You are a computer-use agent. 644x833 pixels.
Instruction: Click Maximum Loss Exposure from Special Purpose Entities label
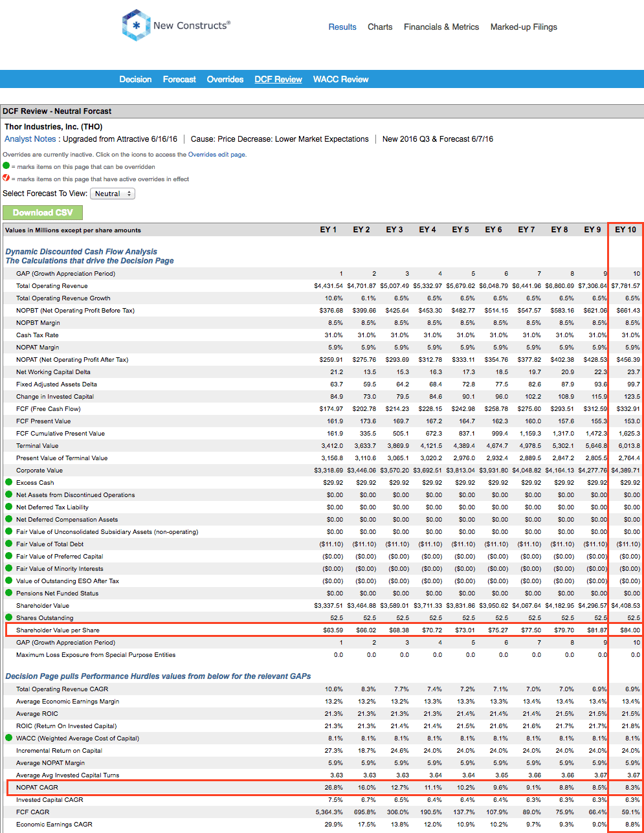pyautogui.click(x=96, y=655)
